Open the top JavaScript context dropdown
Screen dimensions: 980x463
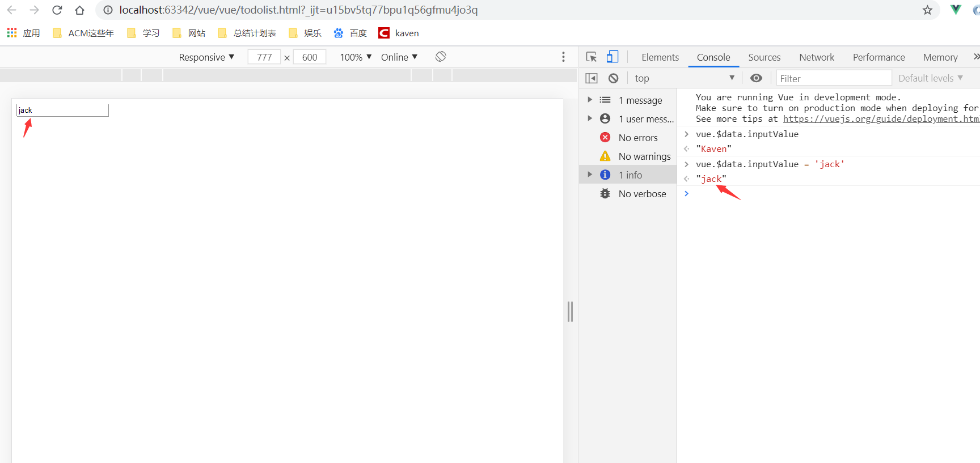click(685, 78)
